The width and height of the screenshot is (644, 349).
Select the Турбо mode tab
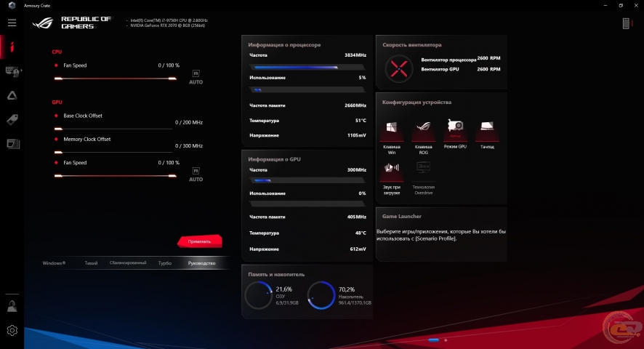[x=165, y=263]
